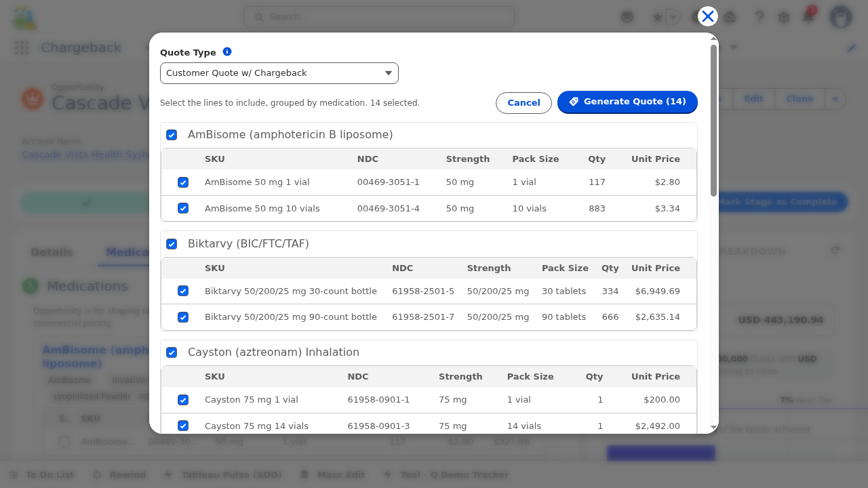Open the user profile avatar
The width and height of the screenshot is (868, 488).
[x=841, y=17]
